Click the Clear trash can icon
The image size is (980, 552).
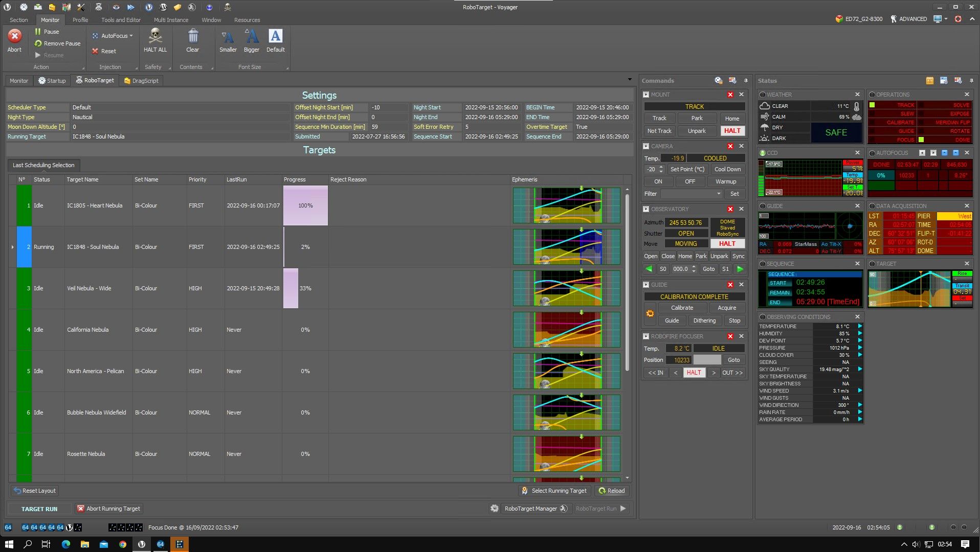click(x=193, y=36)
